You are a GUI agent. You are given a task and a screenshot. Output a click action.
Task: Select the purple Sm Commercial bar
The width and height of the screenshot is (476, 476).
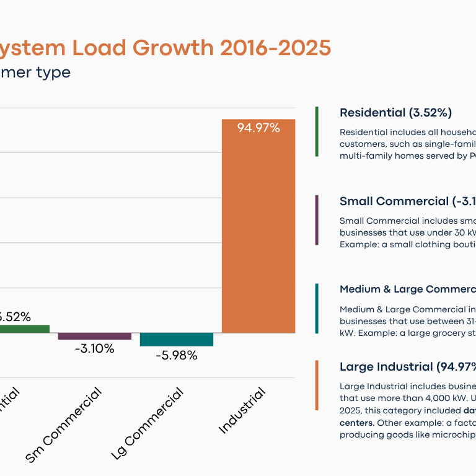pos(95,336)
